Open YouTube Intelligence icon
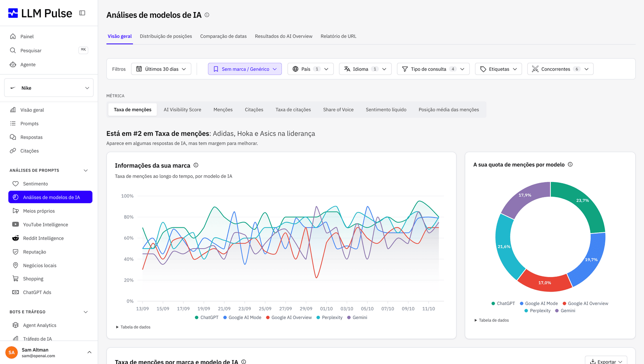This screenshot has height=364, width=644. [16, 224]
